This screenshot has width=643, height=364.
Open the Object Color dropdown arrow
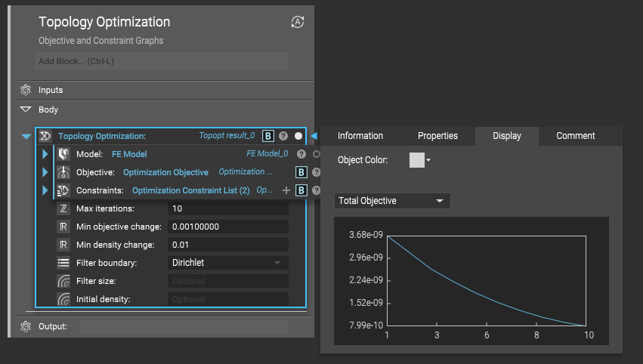(x=428, y=160)
